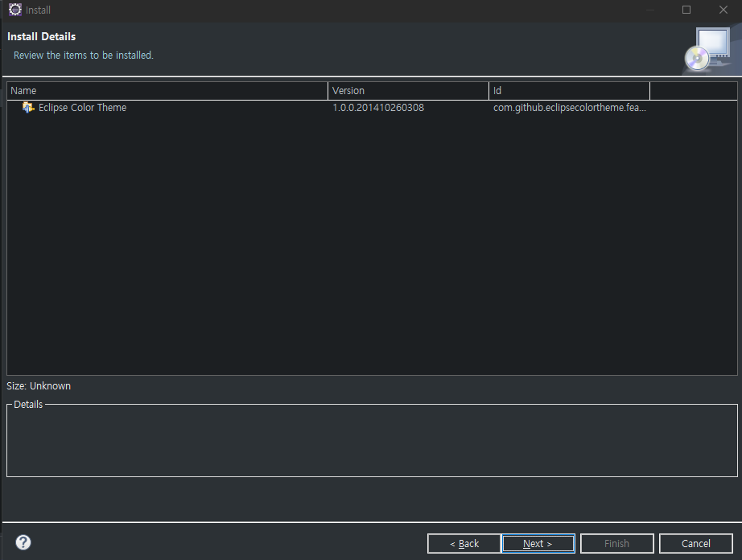Cancel the installation dialog

click(x=695, y=543)
